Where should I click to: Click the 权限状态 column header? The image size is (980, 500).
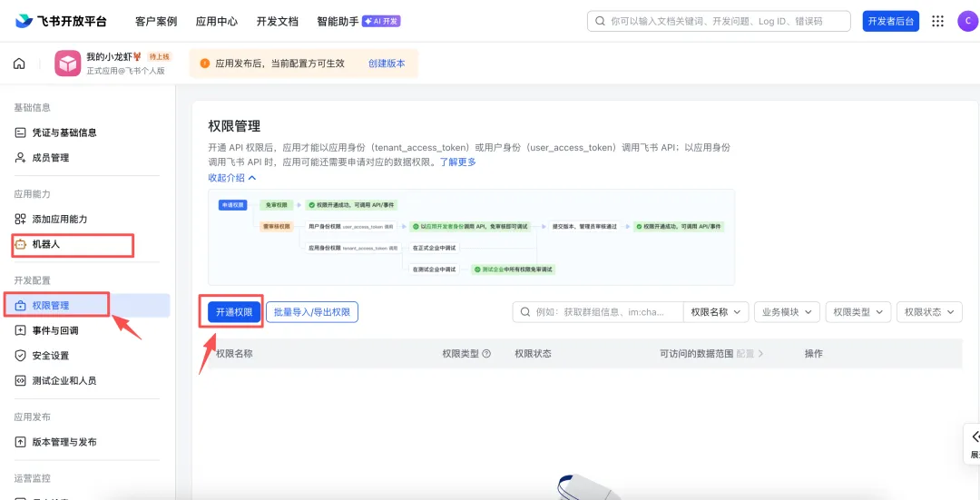click(534, 354)
